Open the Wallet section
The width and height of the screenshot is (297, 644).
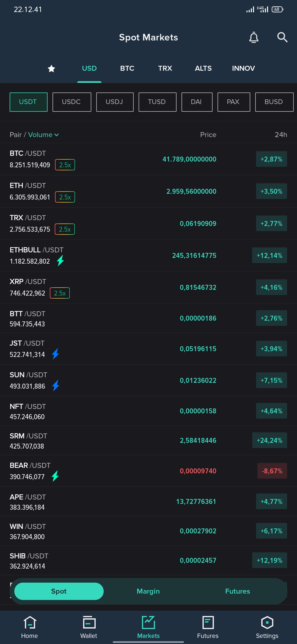89,627
